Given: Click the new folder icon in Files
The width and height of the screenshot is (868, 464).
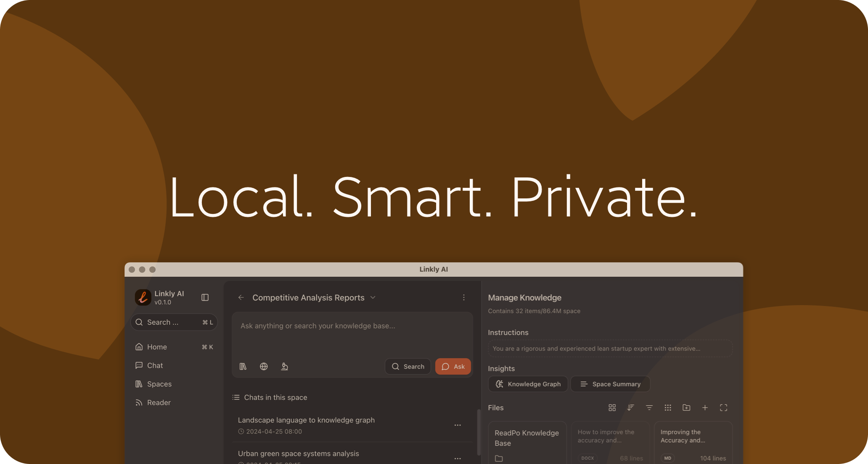Looking at the screenshot, I should coord(686,408).
